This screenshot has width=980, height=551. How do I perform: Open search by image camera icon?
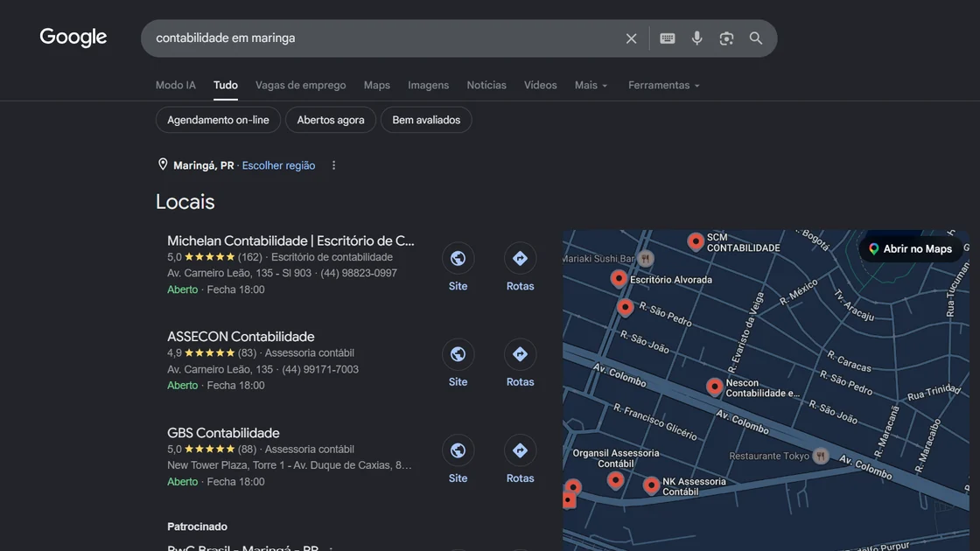tap(726, 38)
